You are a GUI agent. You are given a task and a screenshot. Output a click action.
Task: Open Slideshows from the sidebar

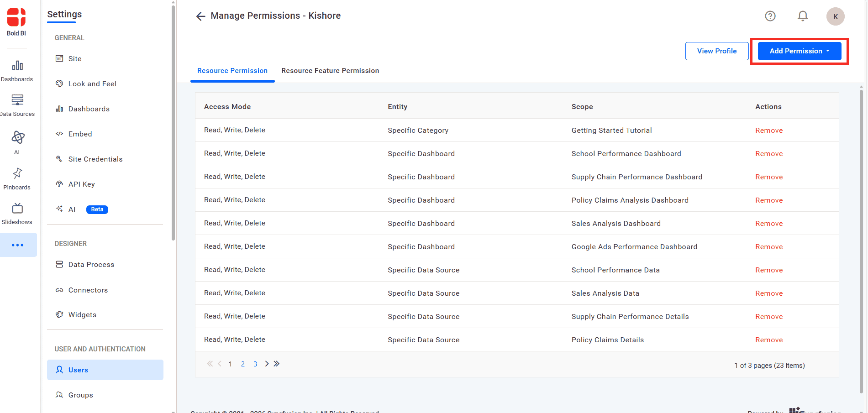coord(17,210)
